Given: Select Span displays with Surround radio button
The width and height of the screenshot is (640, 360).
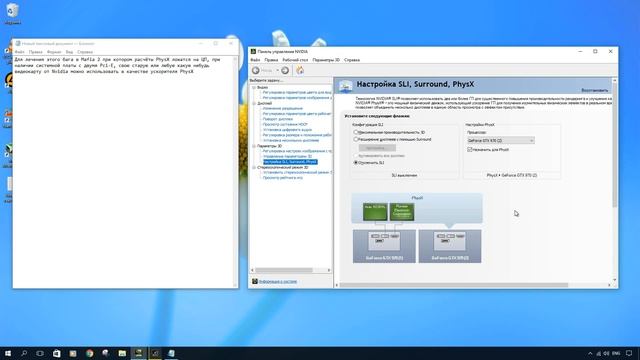Looking at the screenshot, I should click(x=356, y=139).
